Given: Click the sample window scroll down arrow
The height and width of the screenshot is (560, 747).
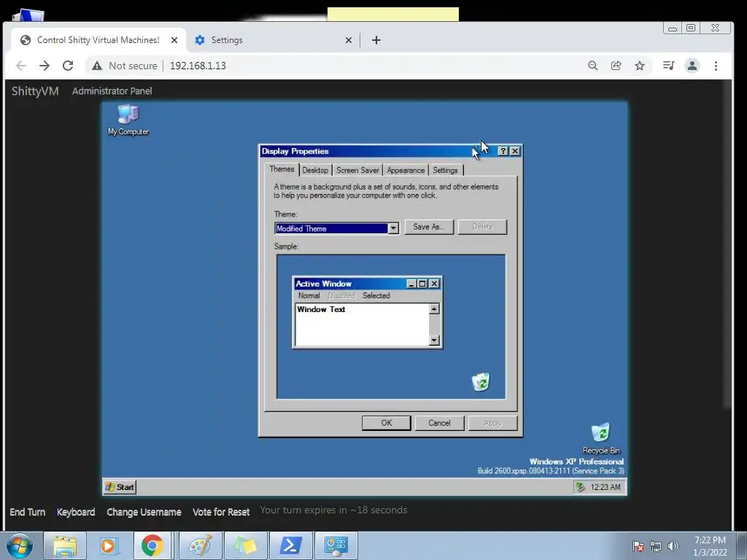Looking at the screenshot, I should tap(434, 340).
